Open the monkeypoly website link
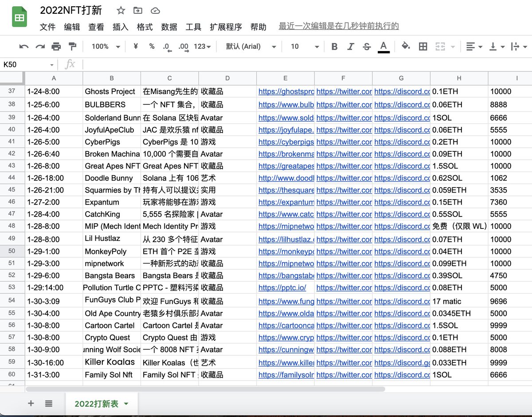The image size is (532, 417). (x=286, y=251)
